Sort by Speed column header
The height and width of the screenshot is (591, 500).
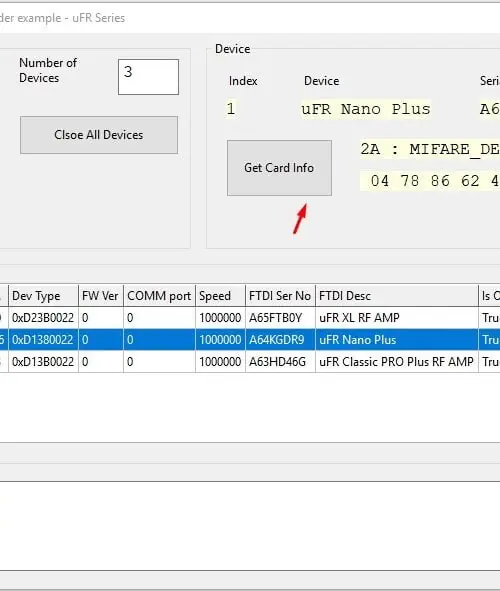[220, 296]
